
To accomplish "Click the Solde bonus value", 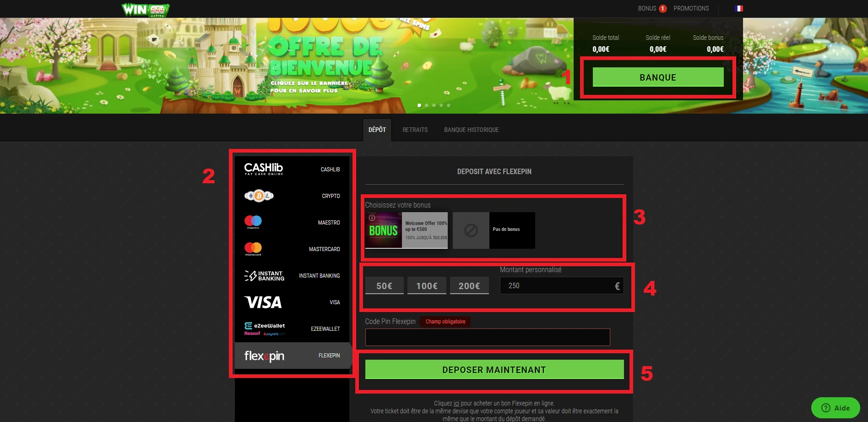I will click(x=715, y=49).
